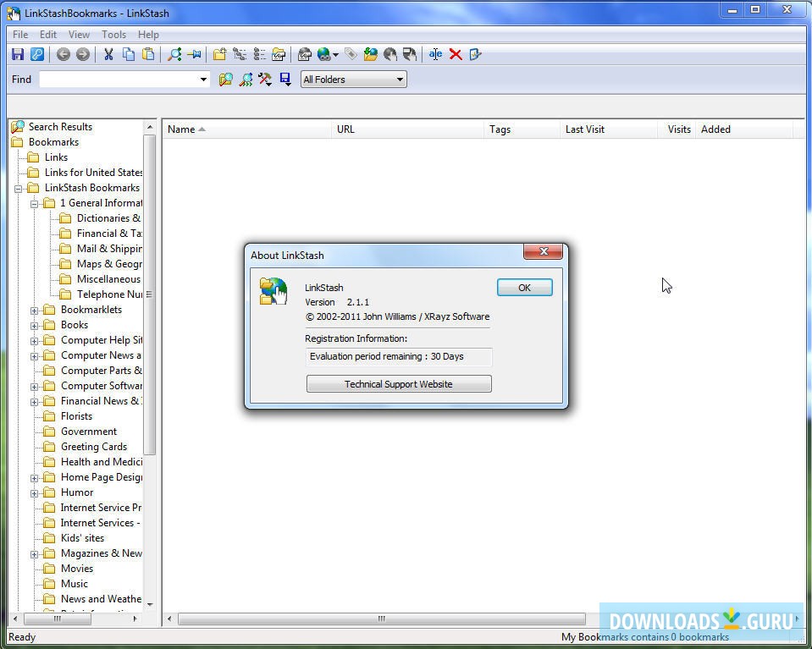Click the pin icon in toolbar

point(194,54)
